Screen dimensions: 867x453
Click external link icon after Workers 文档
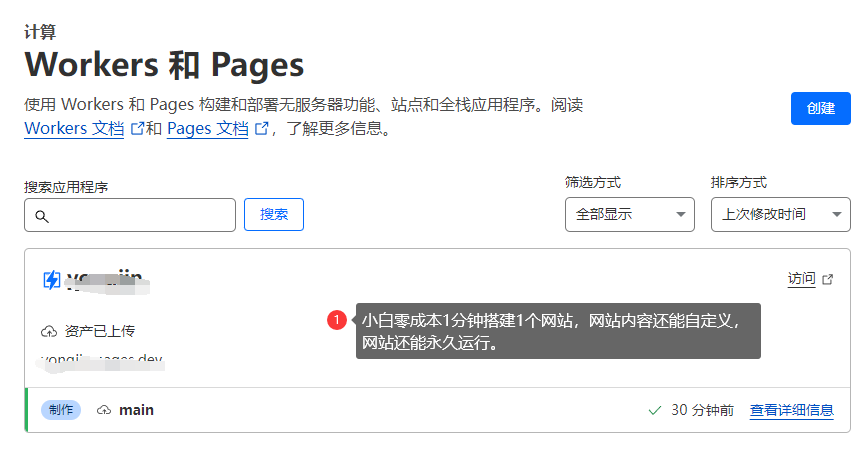point(137,129)
